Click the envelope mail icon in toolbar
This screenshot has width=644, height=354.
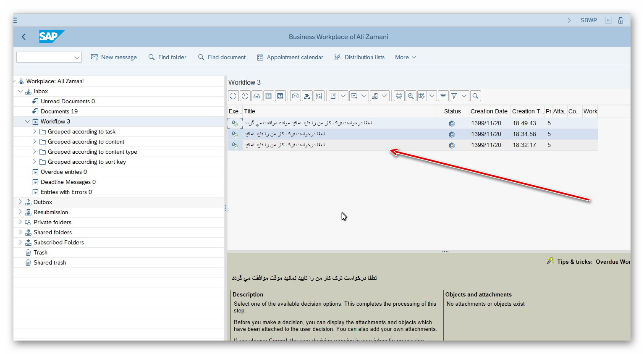pyautogui.click(x=296, y=96)
